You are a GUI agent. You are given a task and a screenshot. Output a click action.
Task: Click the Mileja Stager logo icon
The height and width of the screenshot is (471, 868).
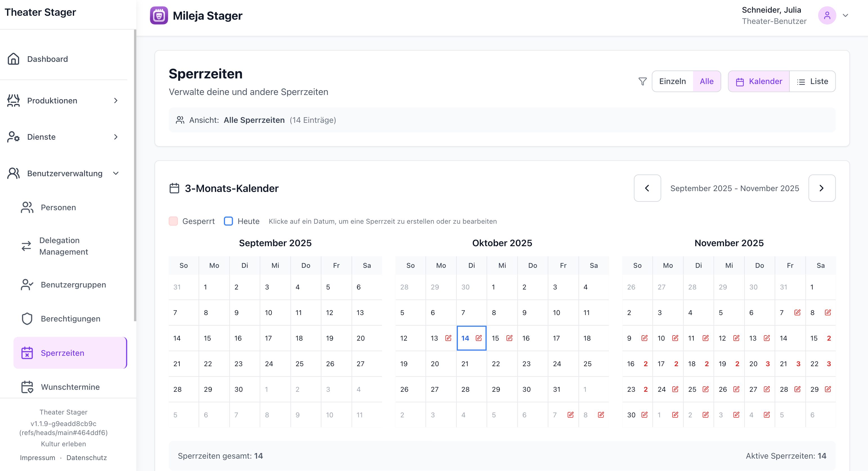point(159,15)
